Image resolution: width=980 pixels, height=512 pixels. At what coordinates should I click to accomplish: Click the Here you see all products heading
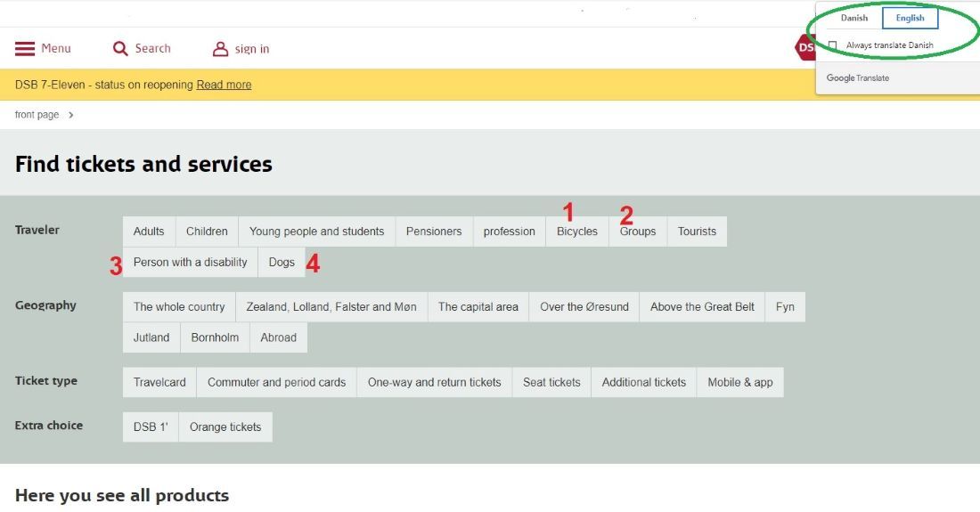click(x=122, y=496)
